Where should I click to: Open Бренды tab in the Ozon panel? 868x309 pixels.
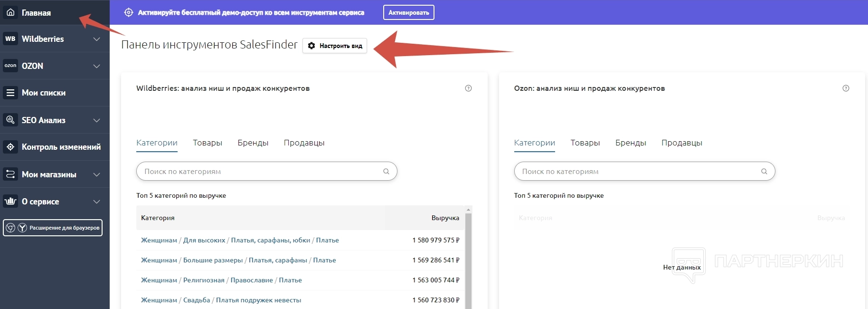(631, 143)
